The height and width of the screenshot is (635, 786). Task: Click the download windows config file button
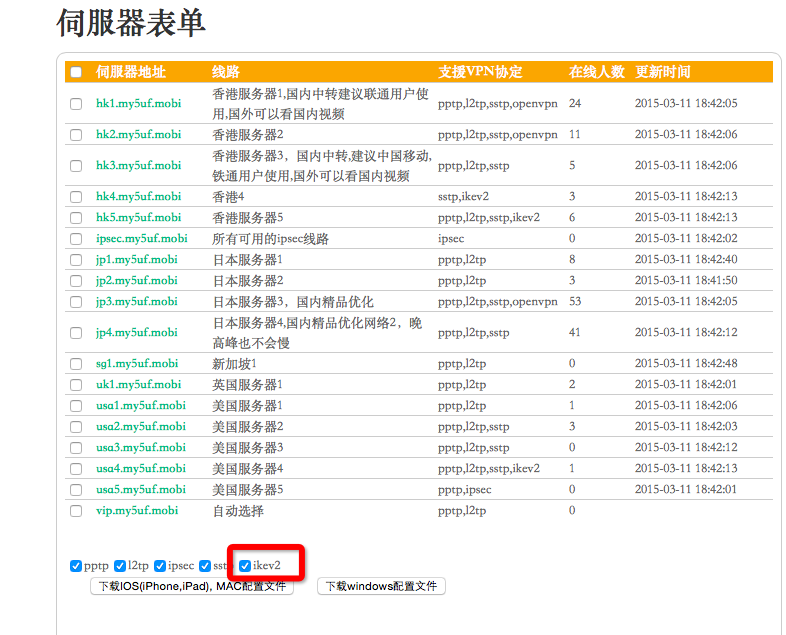click(381, 587)
